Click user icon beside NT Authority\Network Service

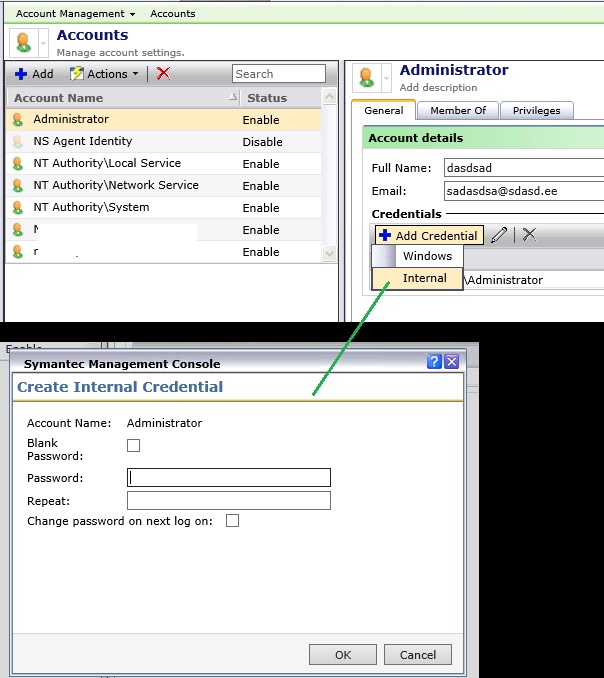tap(18, 185)
